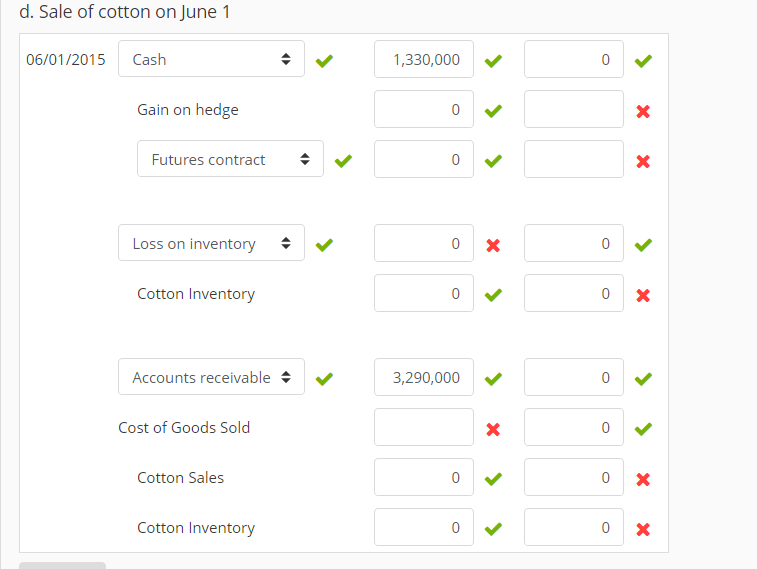Image resolution: width=757 pixels, height=569 pixels.
Task: Click the green checkmark beside the 1,330,000 debit
Action: coord(493,61)
